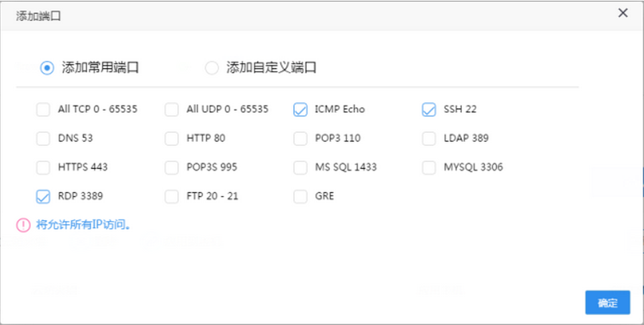
Task: Click the pink warning exclamation icon
Action: (x=24, y=224)
